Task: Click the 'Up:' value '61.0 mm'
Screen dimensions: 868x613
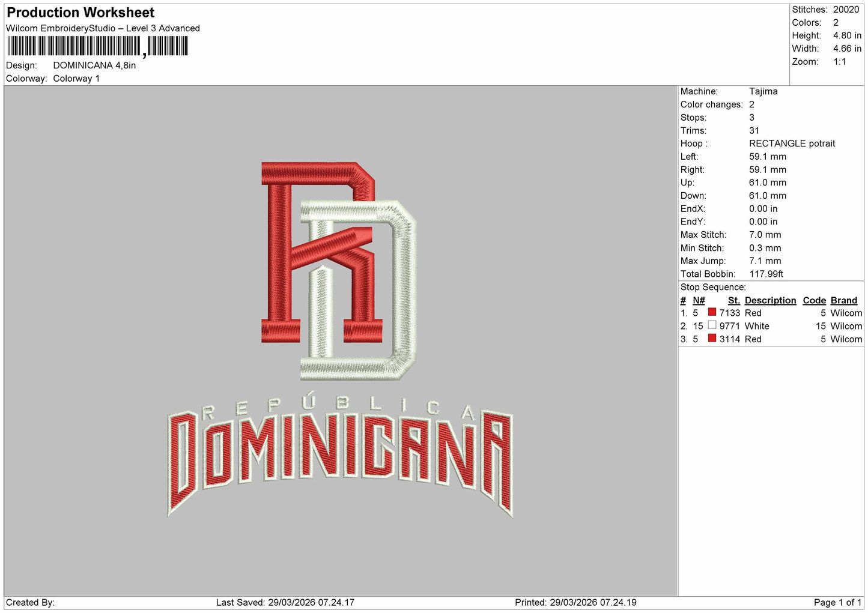Action: coord(768,183)
